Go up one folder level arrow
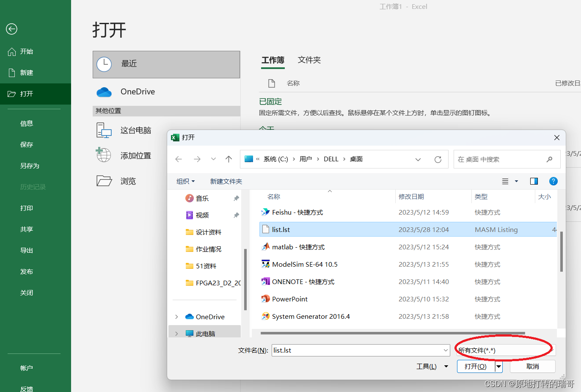 [x=229, y=159]
